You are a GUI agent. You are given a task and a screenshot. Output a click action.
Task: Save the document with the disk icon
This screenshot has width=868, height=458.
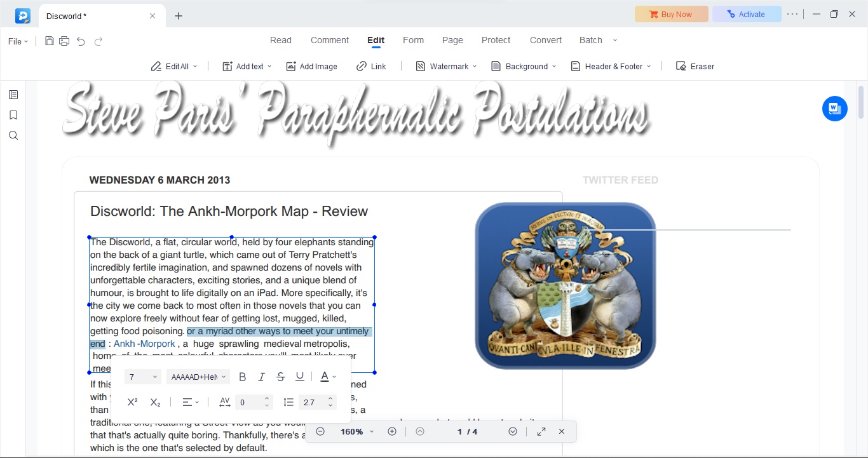tap(50, 41)
